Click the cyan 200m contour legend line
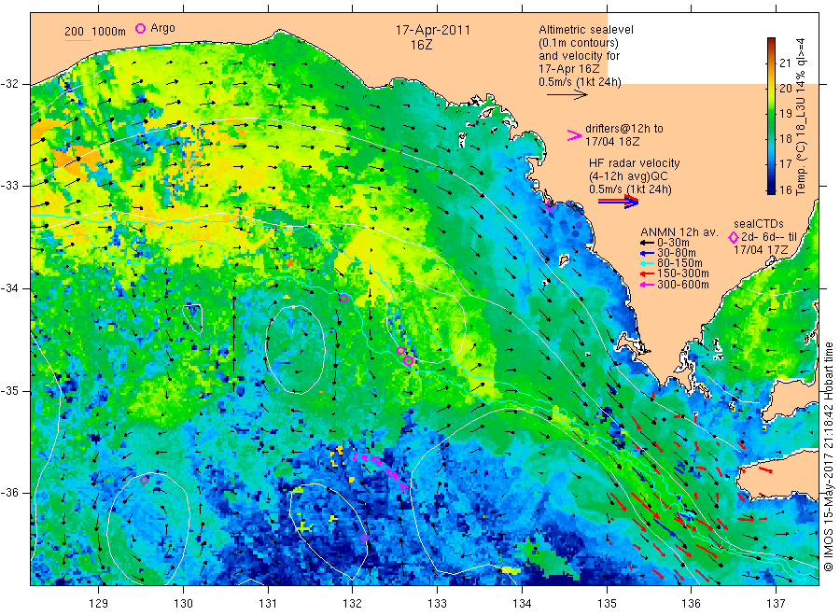 [x=77, y=39]
